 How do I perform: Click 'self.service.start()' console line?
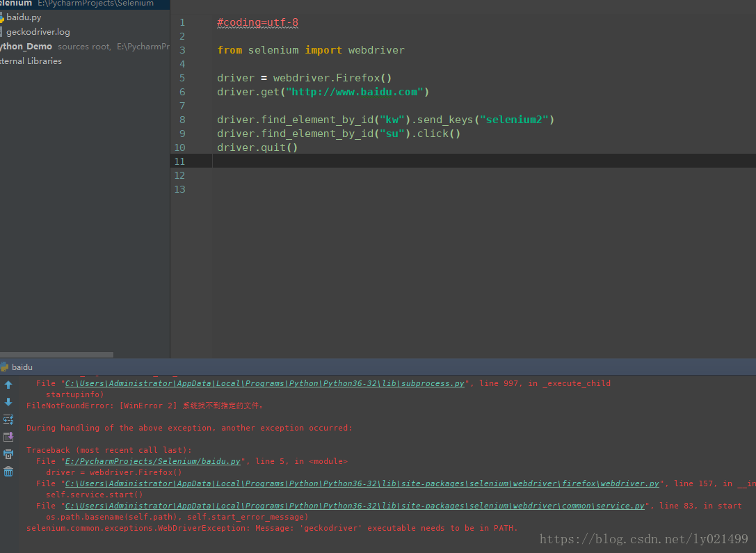click(x=95, y=495)
